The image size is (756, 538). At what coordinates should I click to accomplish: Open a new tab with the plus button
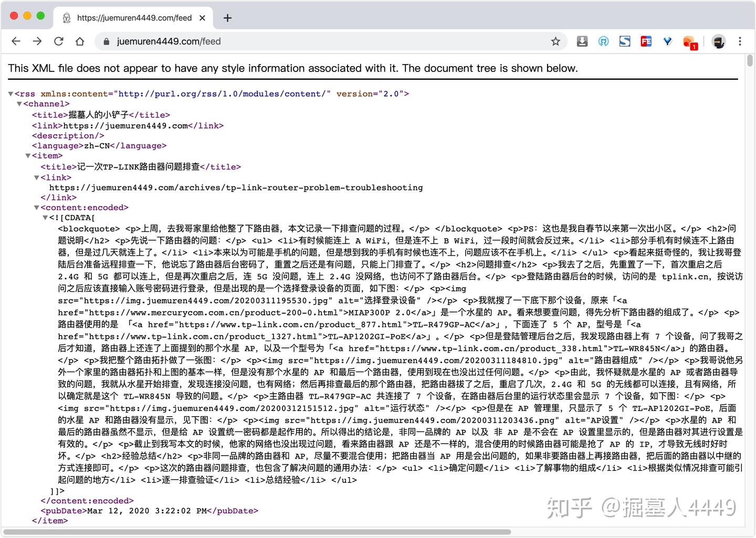pos(227,17)
